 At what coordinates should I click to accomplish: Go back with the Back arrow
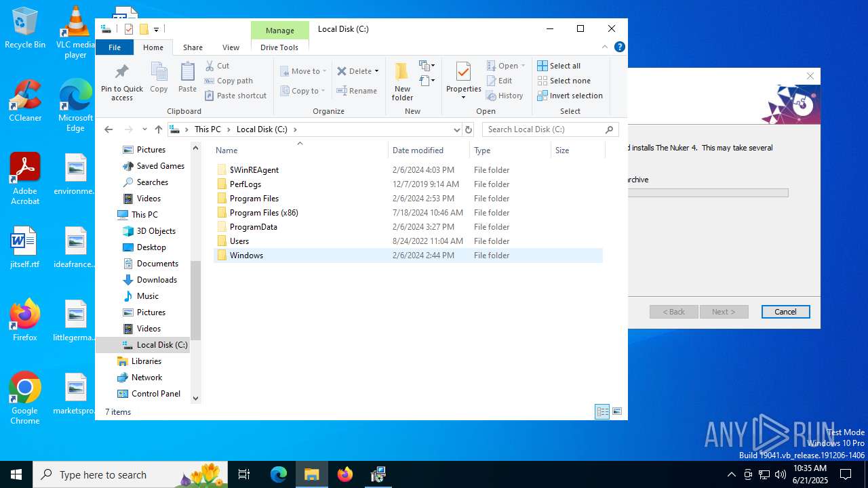coord(108,129)
